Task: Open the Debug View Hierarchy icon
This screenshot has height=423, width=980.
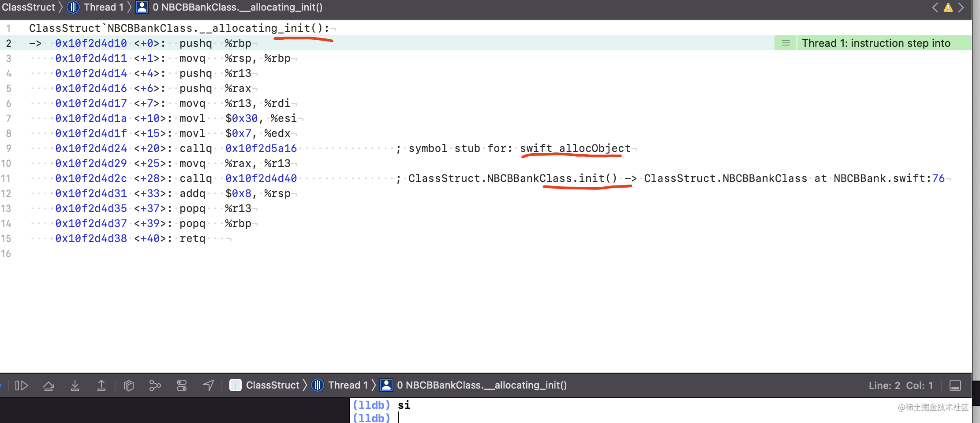Action: [129, 385]
